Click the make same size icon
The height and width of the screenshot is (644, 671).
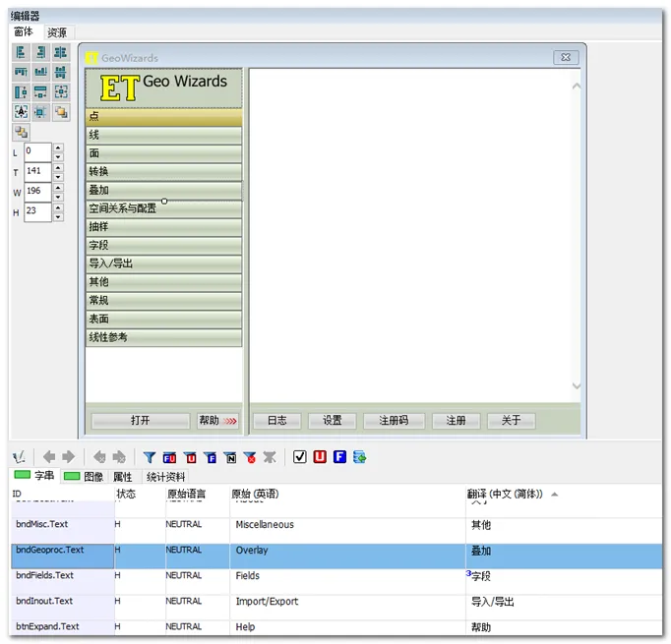60,92
